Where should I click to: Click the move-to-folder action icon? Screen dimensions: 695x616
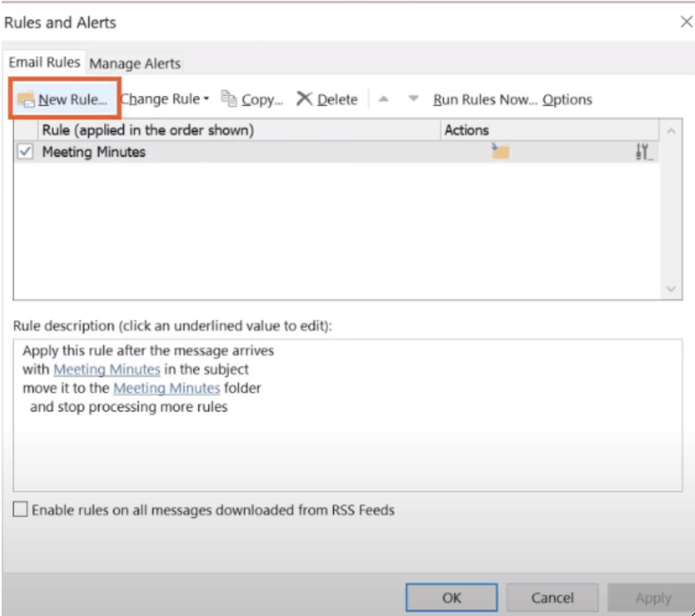[500, 151]
